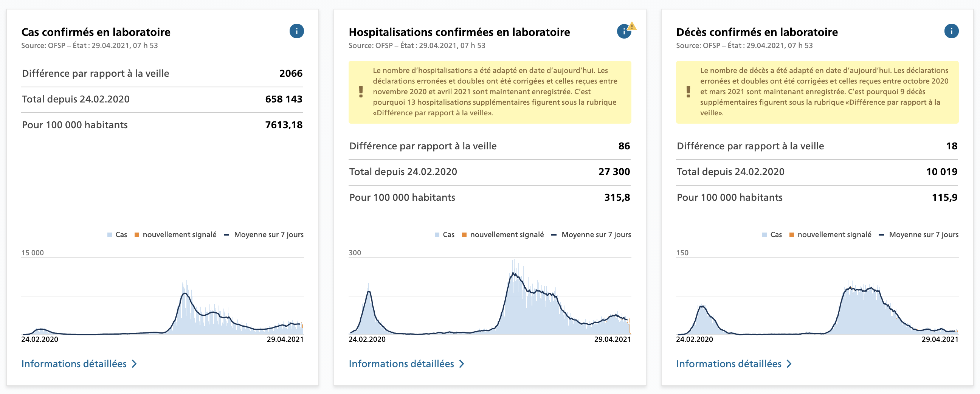Screen dimensions: 980x394
Task: Click info icon on Décès confirmés card
Action: click(951, 31)
